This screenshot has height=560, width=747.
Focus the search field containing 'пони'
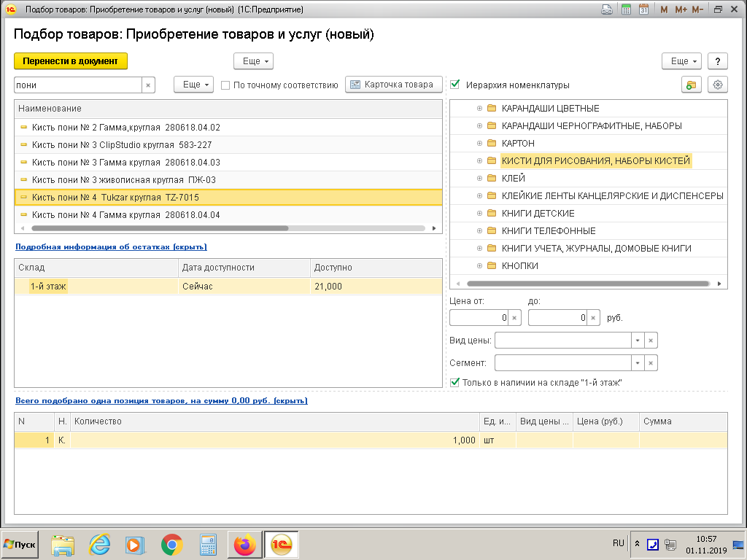point(78,85)
